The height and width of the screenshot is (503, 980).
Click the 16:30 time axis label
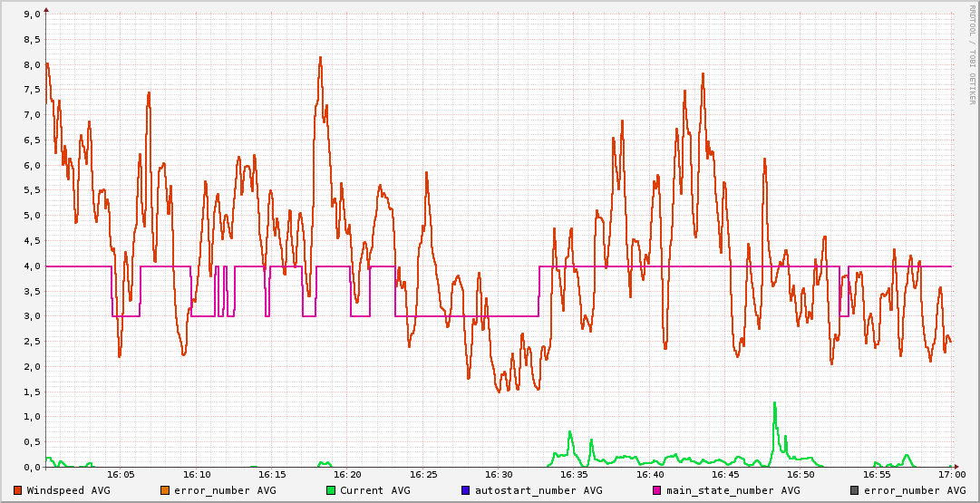pos(499,474)
